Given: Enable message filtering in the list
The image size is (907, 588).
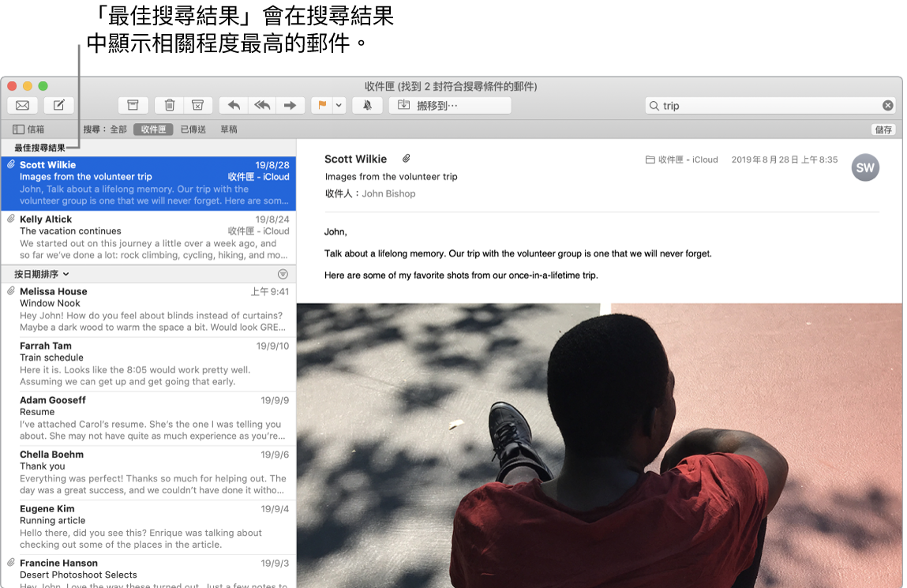Looking at the screenshot, I should click(x=284, y=273).
